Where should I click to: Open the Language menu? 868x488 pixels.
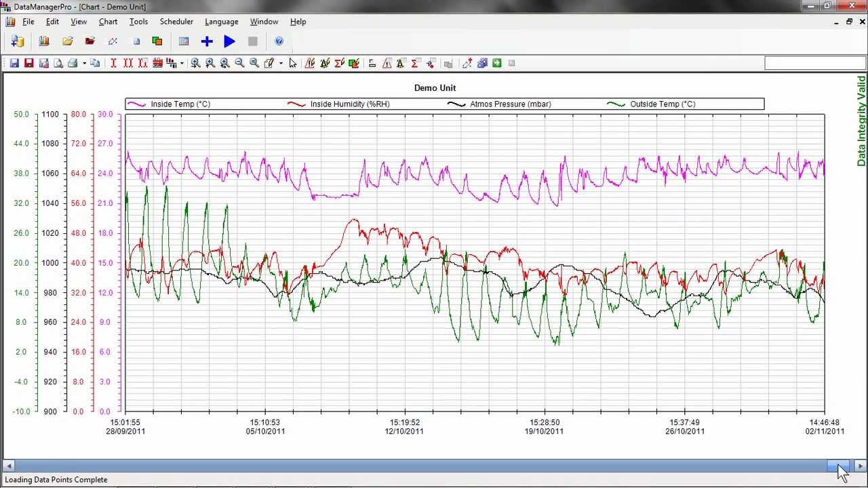pos(222,22)
